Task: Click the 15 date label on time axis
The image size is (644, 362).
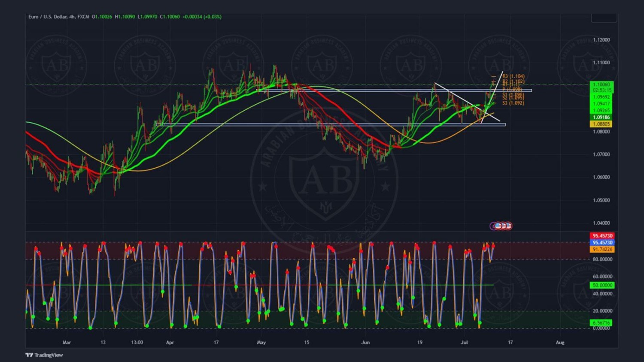Action: click(307, 342)
